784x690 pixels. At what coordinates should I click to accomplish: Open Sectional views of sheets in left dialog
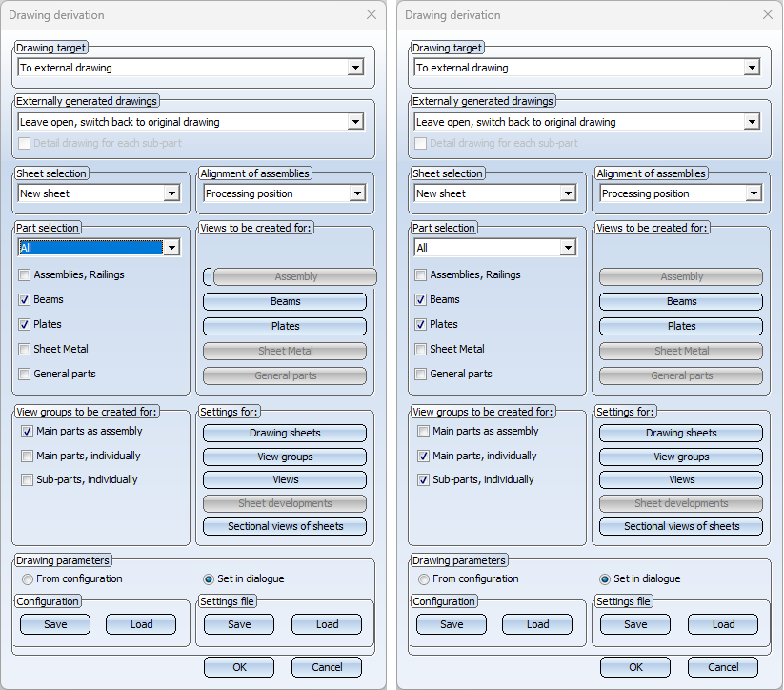[285, 526]
